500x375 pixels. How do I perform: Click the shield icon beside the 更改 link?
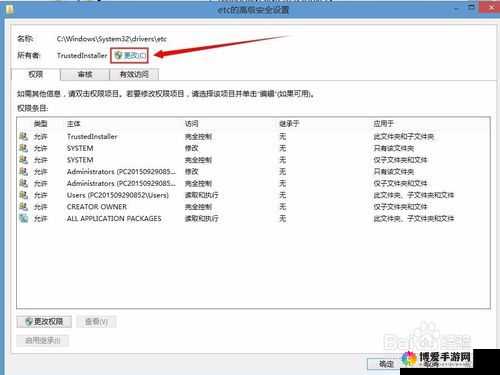118,55
